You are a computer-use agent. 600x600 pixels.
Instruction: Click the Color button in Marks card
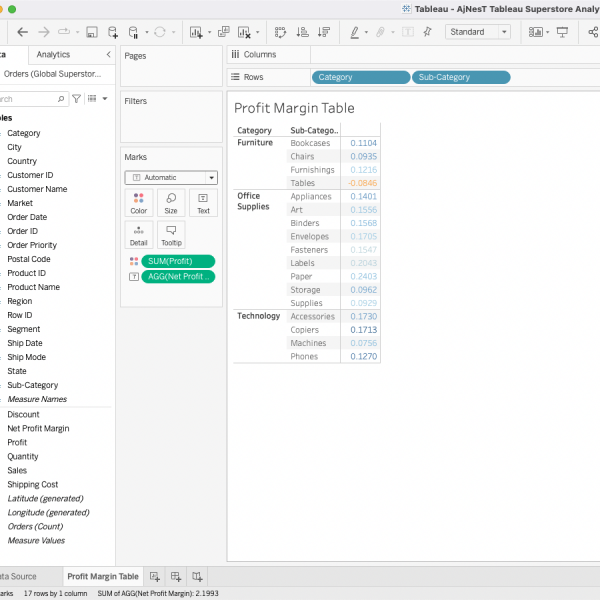139,203
